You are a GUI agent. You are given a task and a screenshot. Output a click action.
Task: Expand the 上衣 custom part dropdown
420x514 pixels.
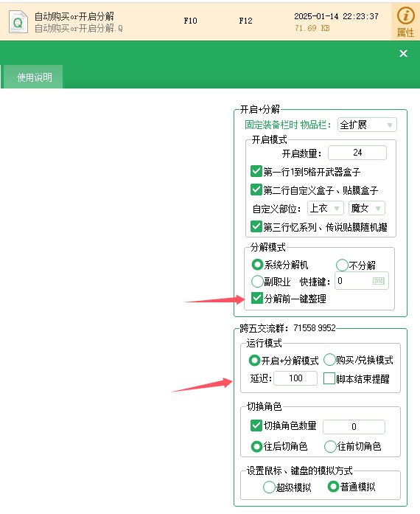pyautogui.click(x=326, y=209)
